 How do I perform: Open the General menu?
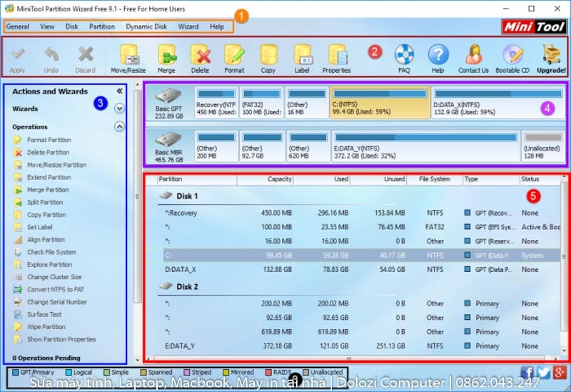17,26
